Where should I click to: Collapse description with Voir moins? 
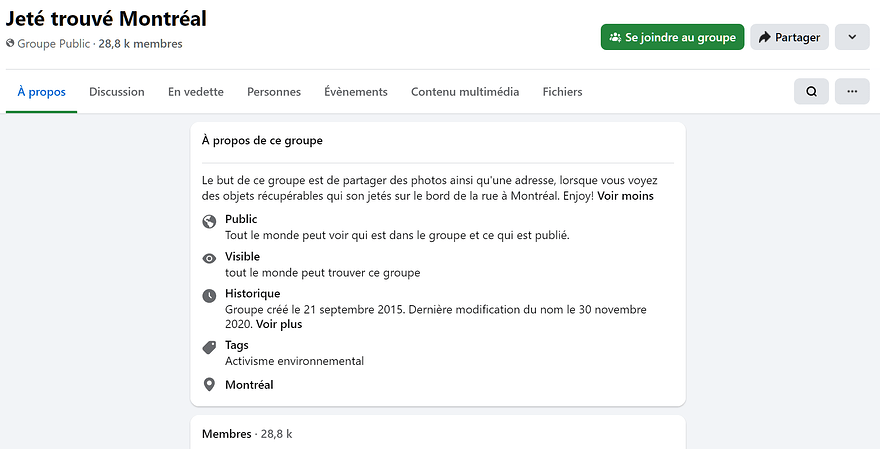click(625, 196)
